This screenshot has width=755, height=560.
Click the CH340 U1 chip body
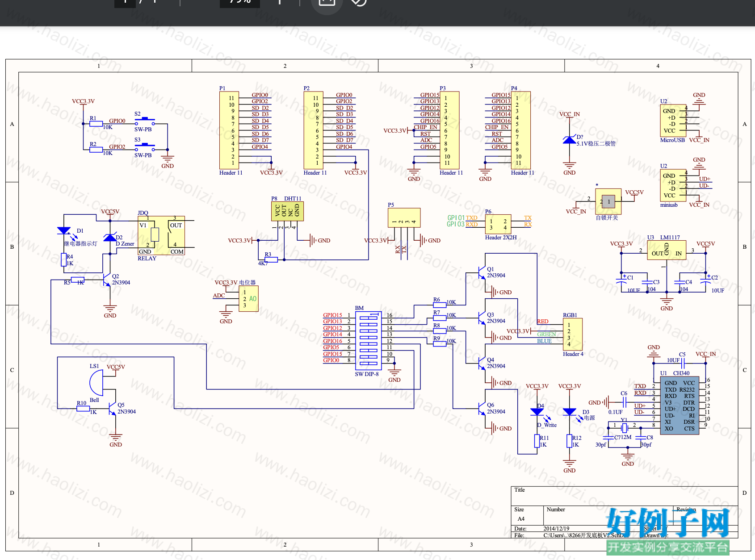click(679, 405)
